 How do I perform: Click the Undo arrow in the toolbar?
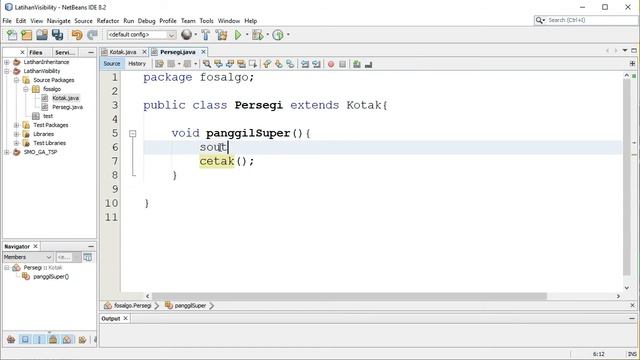[x=77, y=35]
